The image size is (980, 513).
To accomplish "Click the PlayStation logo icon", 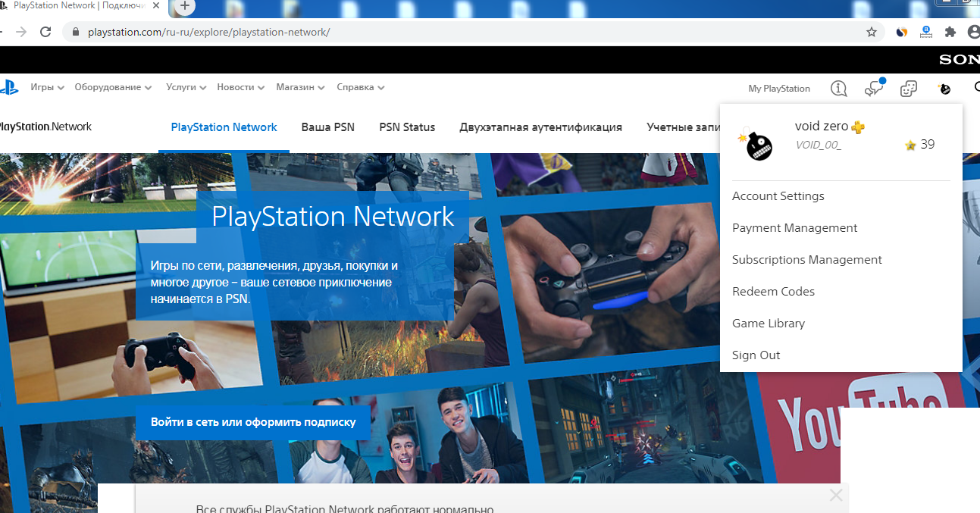I will pyautogui.click(x=8, y=88).
